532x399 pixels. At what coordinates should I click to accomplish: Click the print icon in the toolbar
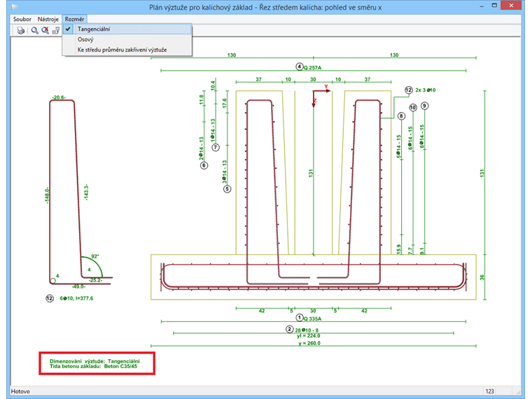click(21, 30)
